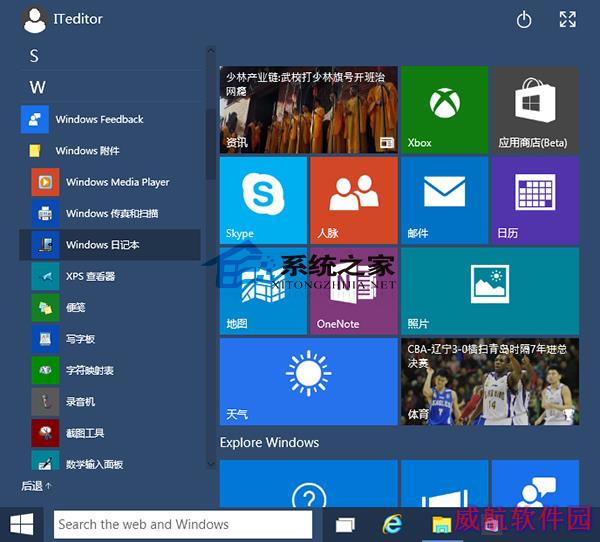The height and width of the screenshot is (542, 600).
Task: Open the 天气 weather tile
Action: click(309, 382)
